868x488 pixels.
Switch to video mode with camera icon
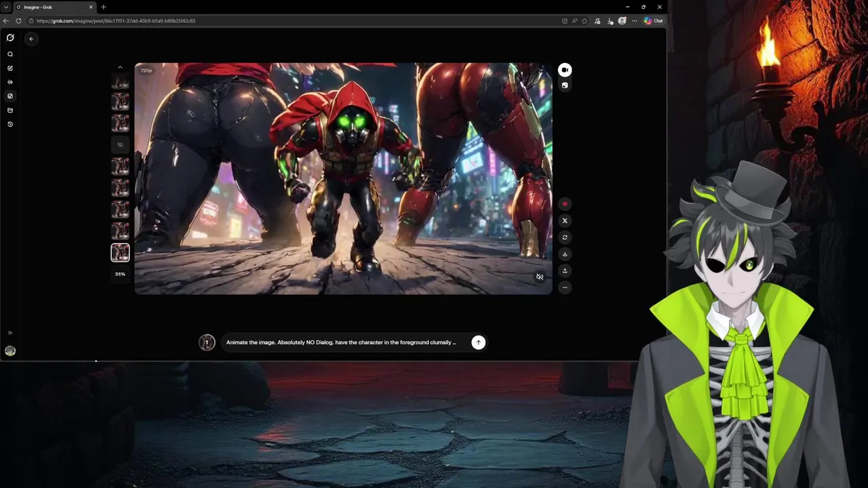pyautogui.click(x=564, y=70)
